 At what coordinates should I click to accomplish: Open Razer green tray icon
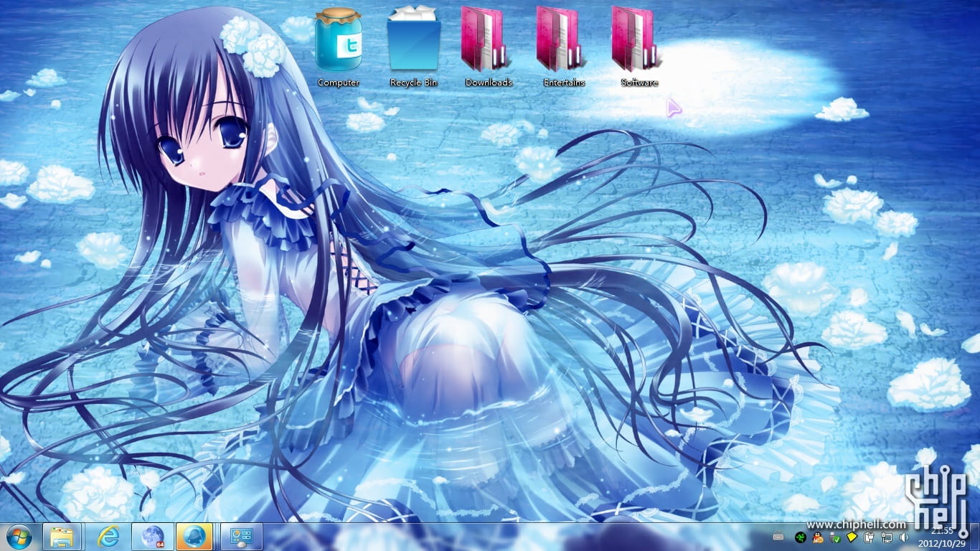coord(799,537)
